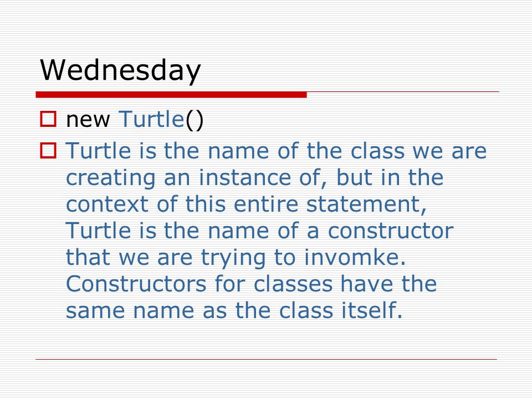Click the word "context" in the third line
Viewport: 532px width, 399px height.
tap(107, 204)
